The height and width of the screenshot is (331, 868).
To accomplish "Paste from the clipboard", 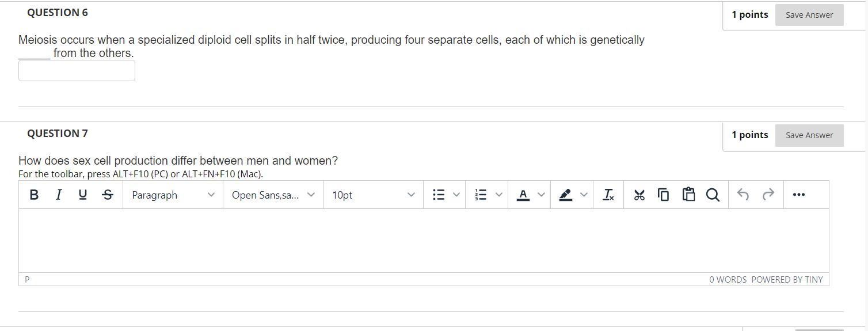I will pyautogui.click(x=688, y=195).
